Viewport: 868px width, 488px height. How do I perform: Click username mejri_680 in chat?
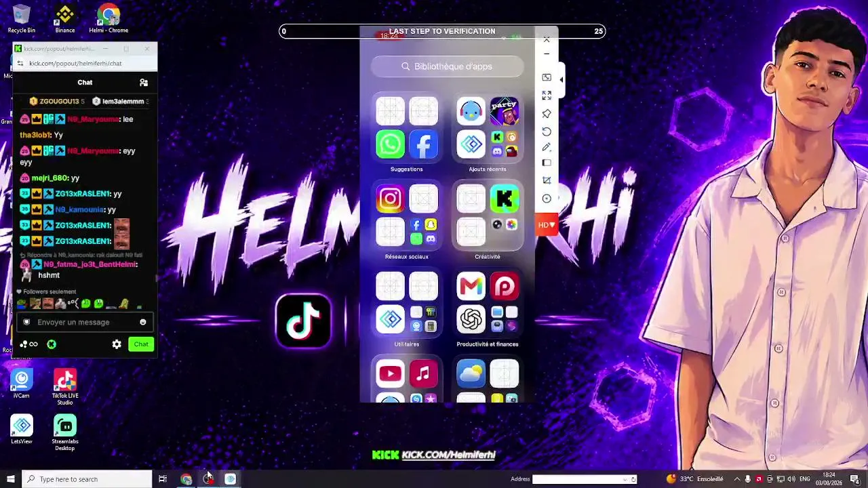coord(50,178)
